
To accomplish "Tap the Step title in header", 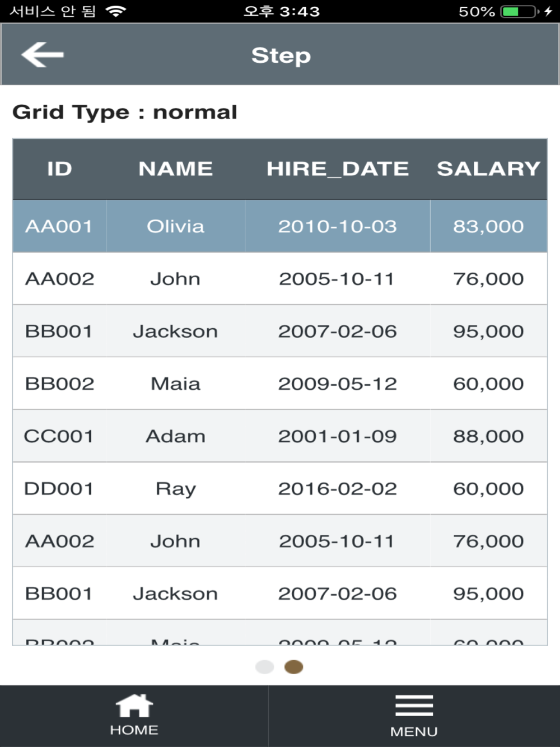I will [x=281, y=55].
